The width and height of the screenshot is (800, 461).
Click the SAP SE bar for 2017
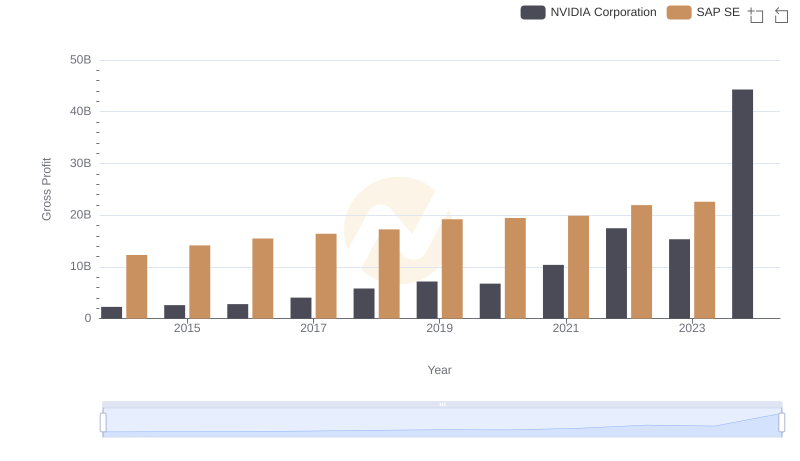click(x=326, y=276)
